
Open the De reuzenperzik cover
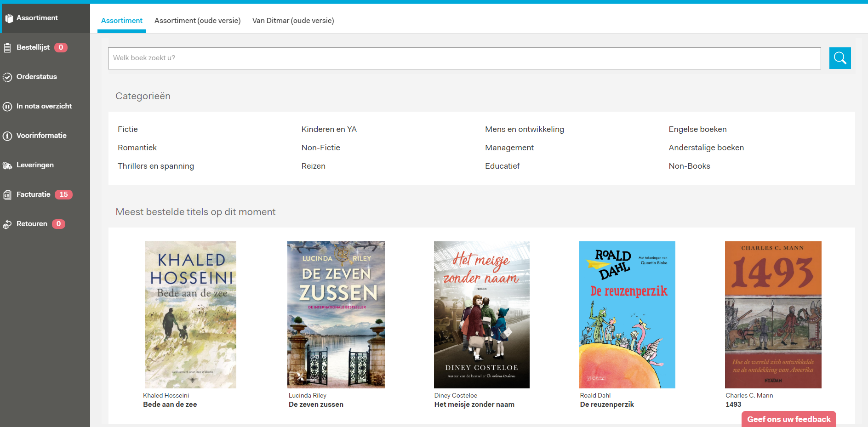pos(627,315)
